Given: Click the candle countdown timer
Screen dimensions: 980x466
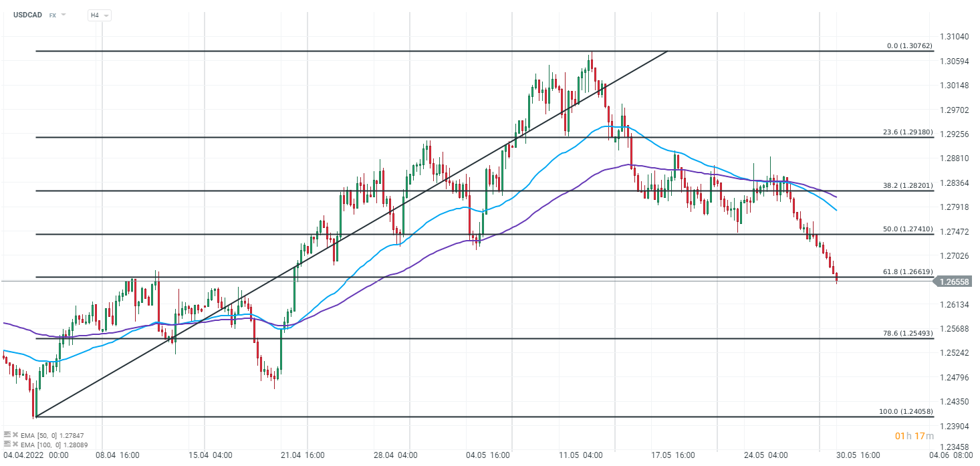Looking at the screenshot, I should [x=914, y=436].
